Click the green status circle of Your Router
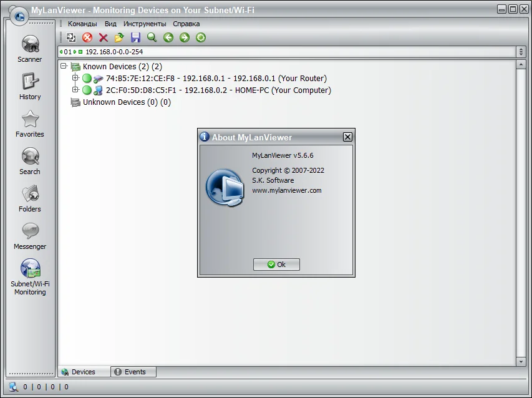Image resolution: width=532 pixels, height=398 pixels. coord(87,79)
